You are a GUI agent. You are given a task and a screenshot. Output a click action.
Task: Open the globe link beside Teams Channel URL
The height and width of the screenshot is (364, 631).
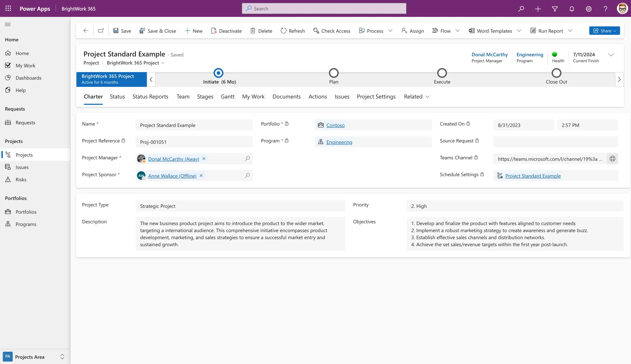(613, 158)
